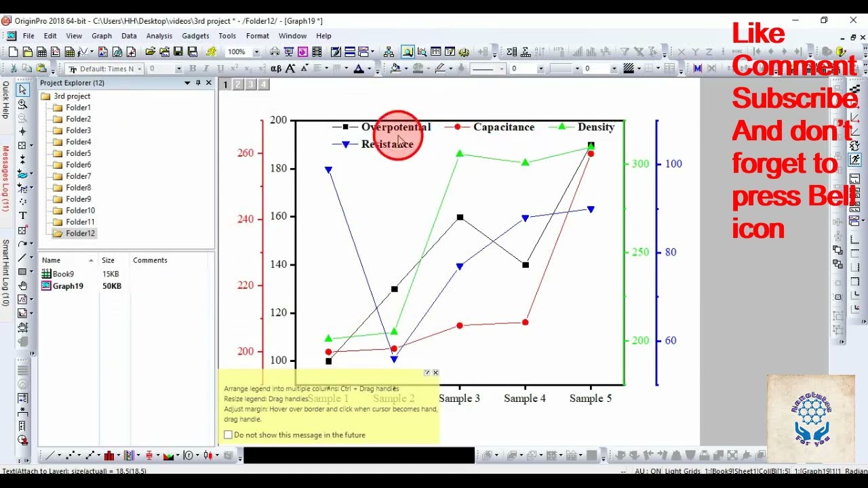Open Project Explorer panel options arrow
Viewport: 868px width, 488px height.
pos(187,83)
